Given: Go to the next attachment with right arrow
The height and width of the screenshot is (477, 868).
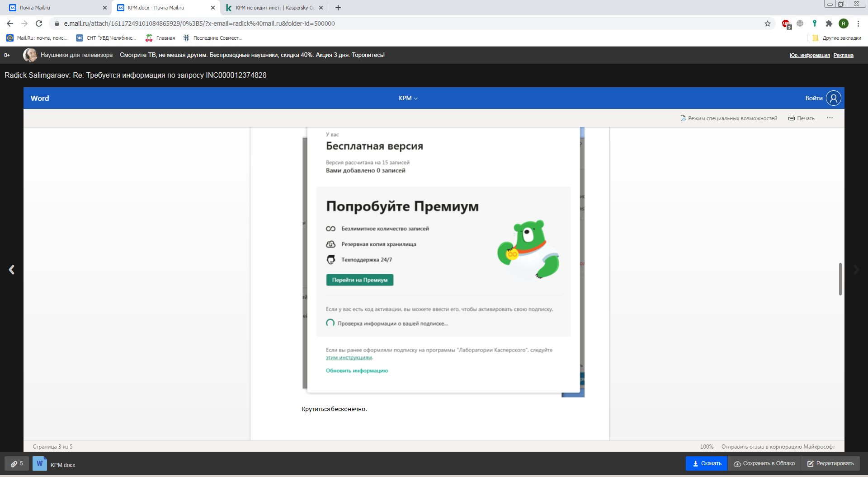Looking at the screenshot, I should [x=856, y=270].
